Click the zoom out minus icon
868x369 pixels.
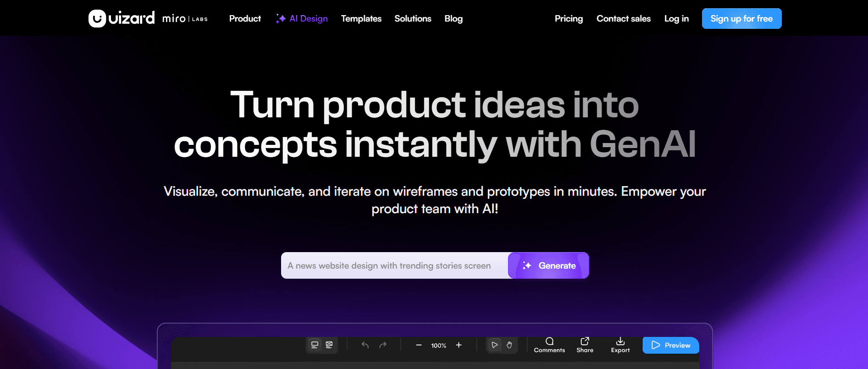pyautogui.click(x=419, y=345)
